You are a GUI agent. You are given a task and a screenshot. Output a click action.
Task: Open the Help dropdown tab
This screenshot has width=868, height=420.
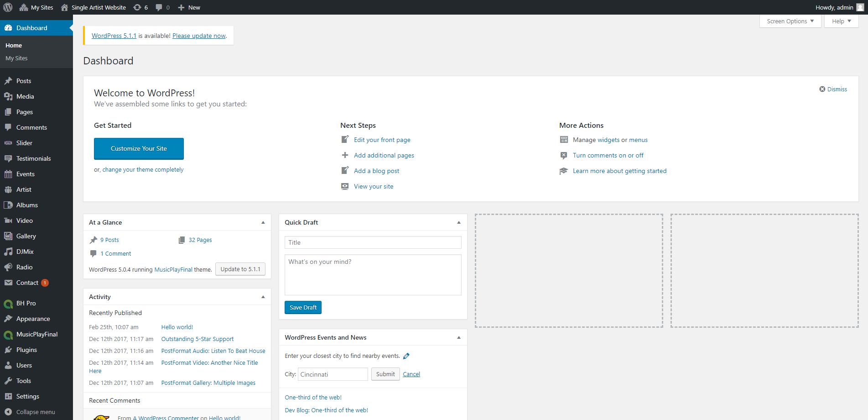[841, 21]
